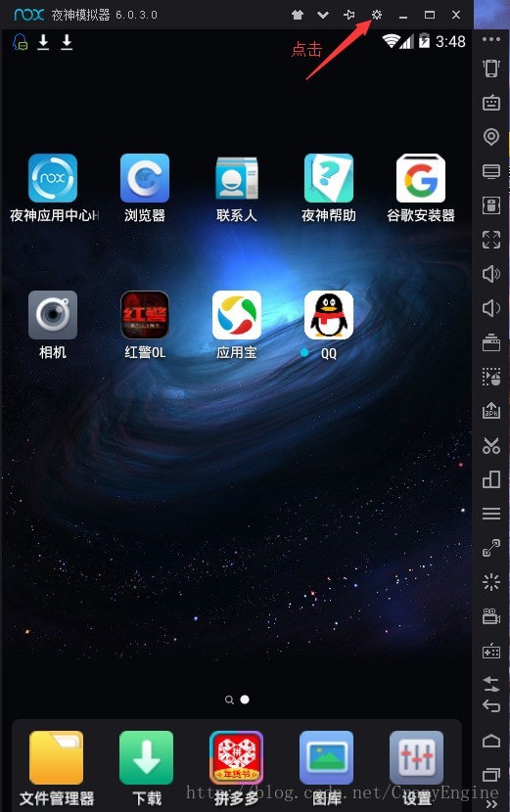The image size is (510, 812).
Task: Open the 应用宝 app store
Action: (237, 315)
